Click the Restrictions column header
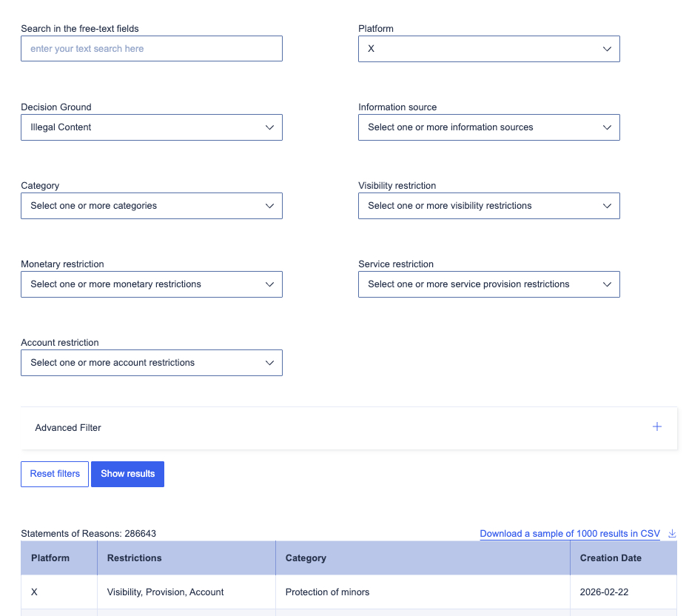Screen dimensions: 689x616 tap(134, 558)
